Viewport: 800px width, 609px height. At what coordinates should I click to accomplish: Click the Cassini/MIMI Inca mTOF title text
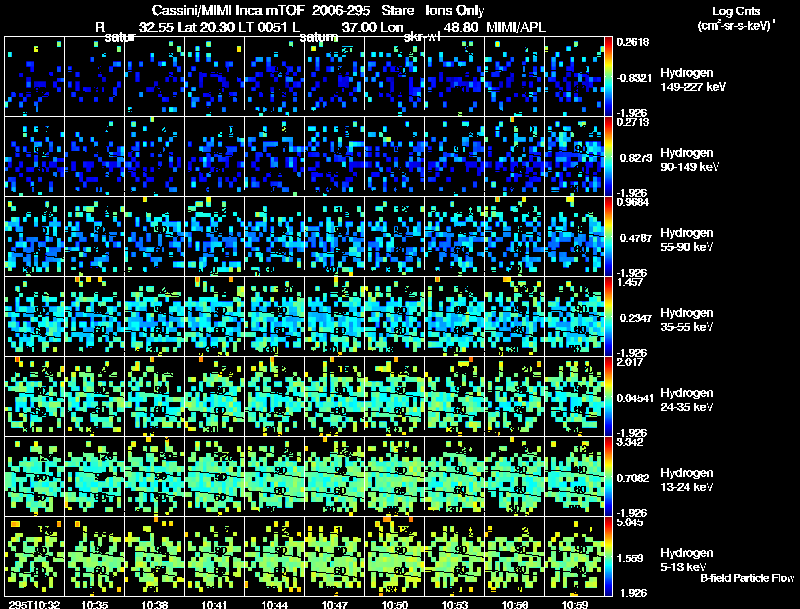tap(228, 11)
